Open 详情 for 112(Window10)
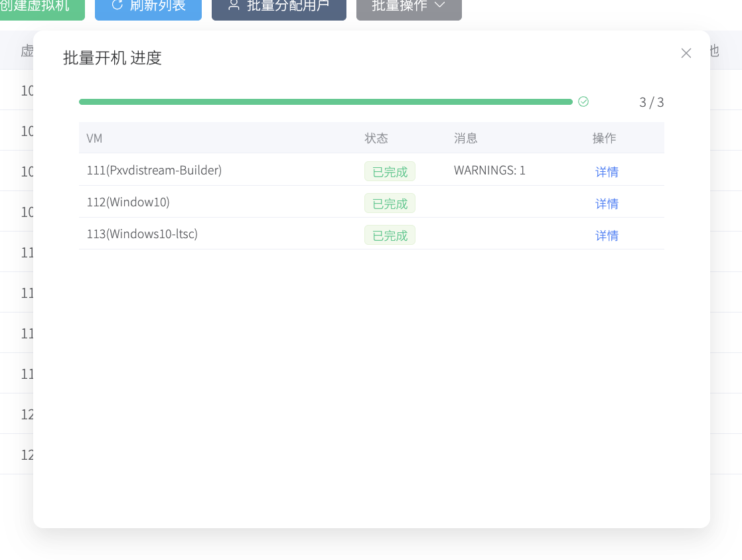Viewport: 742px width, 560px height. [607, 204]
